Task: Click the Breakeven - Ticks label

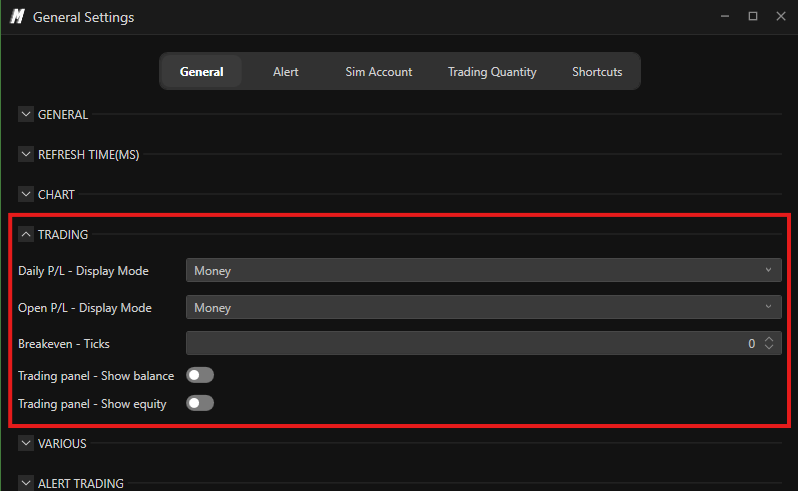Action: coord(64,344)
